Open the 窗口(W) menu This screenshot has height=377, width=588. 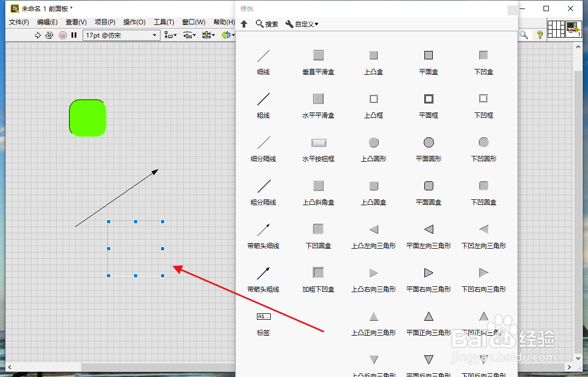pyautogui.click(x=193, y=22)
